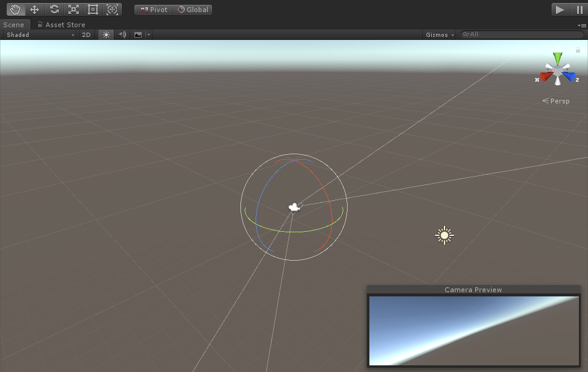The image size is (588, 372).
Task: Toggle 2D view mode
Action: tap(86, 34)
